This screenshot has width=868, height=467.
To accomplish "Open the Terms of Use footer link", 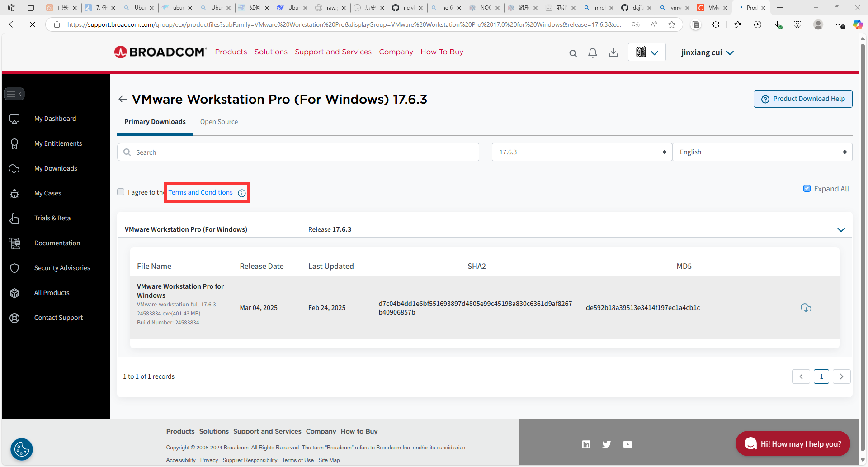I will [297, 460].
